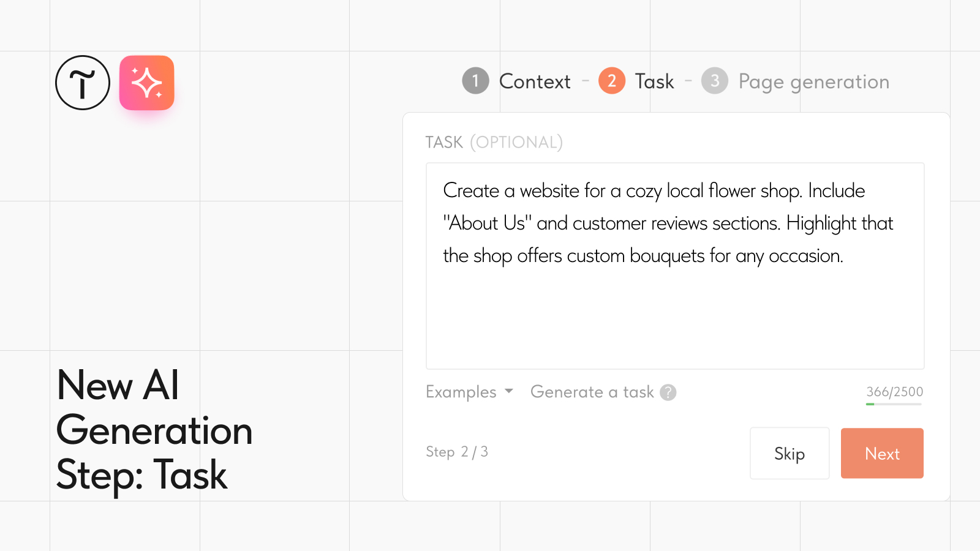Jump to the Page generation step
This screenshot has height=551, width=980.
tap(813, 81)
